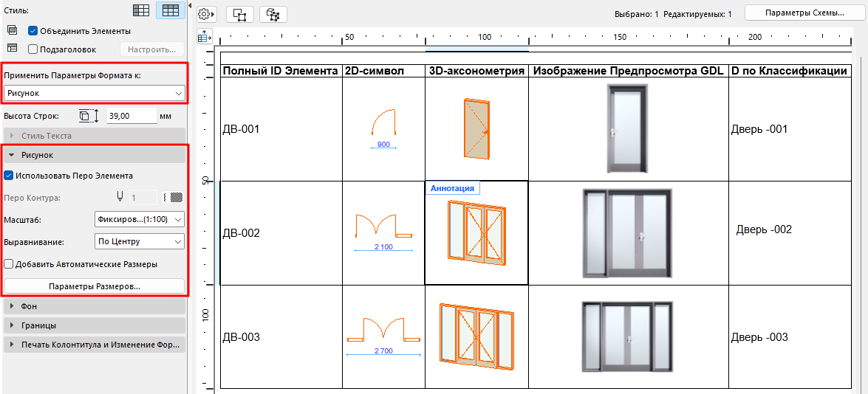Click the 2D door symbol with 2 700 dimension
The height and width of the screenshot is (394, 868).
(383, 337)
